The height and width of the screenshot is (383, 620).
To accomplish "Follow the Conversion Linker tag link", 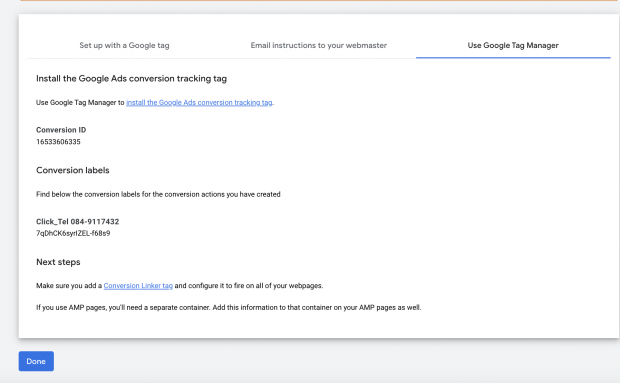I will coord(138,285).
